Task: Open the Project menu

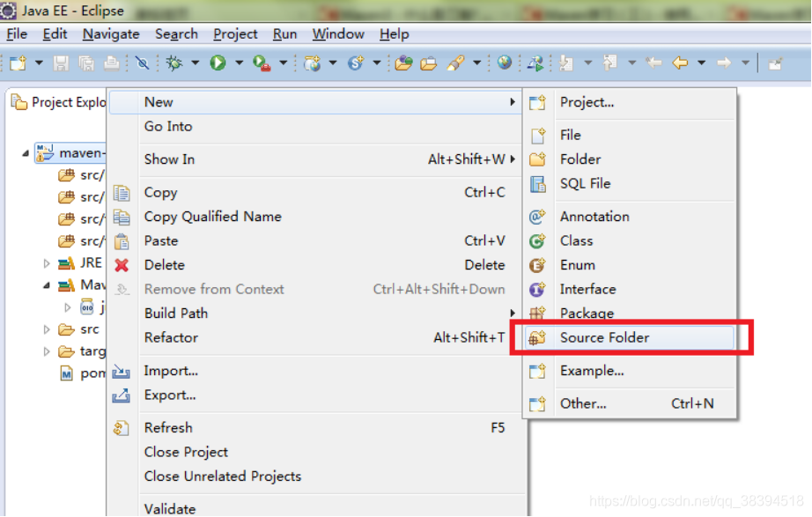Action: 235,33
